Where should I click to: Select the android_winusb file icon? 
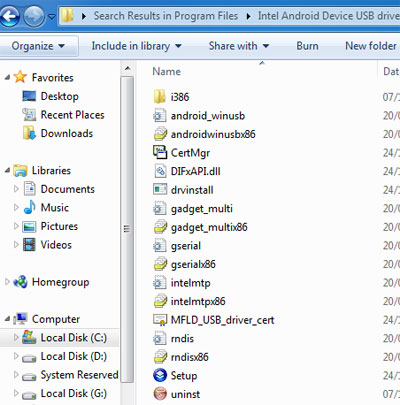click(160, 116)
